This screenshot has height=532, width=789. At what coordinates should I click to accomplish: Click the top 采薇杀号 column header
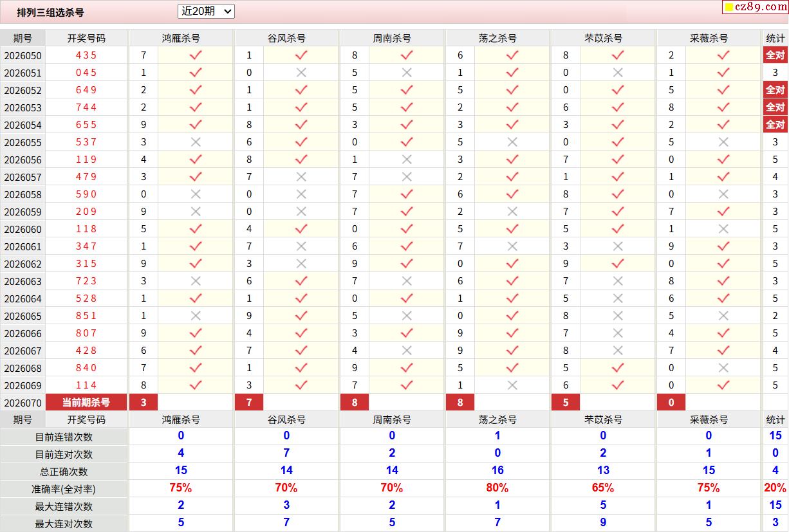709,38
